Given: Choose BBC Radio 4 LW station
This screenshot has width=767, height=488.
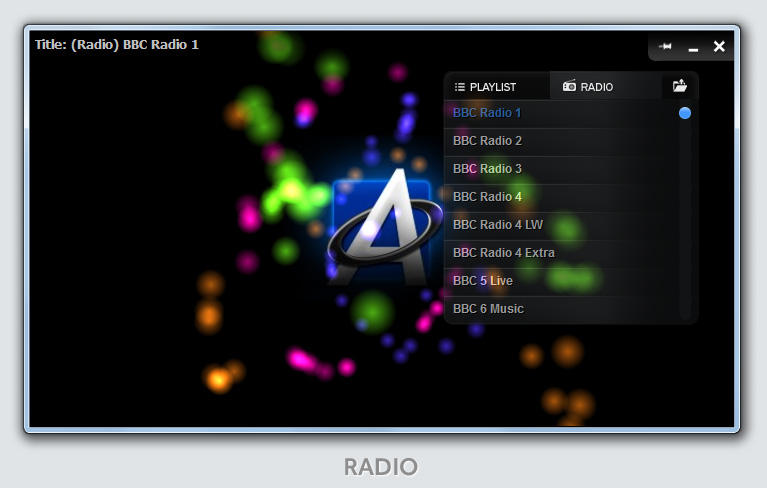Looking at the screenshot, I should pos(561,225).
